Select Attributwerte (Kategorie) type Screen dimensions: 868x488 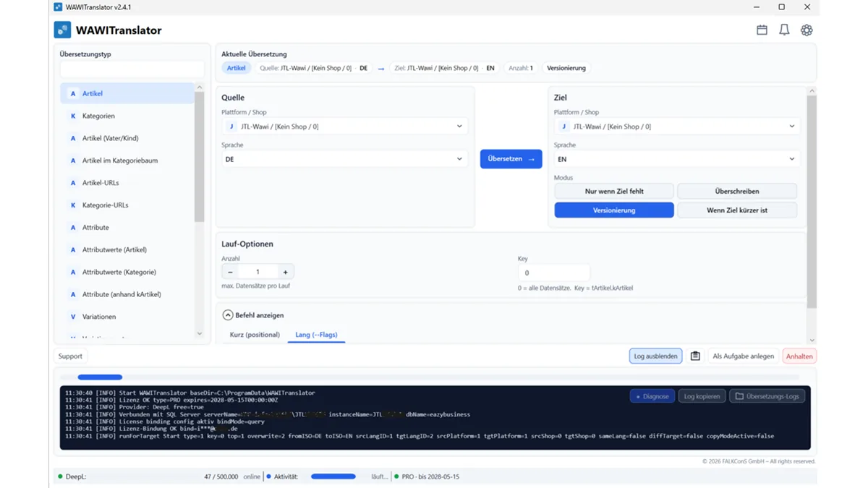pos(127,273)
